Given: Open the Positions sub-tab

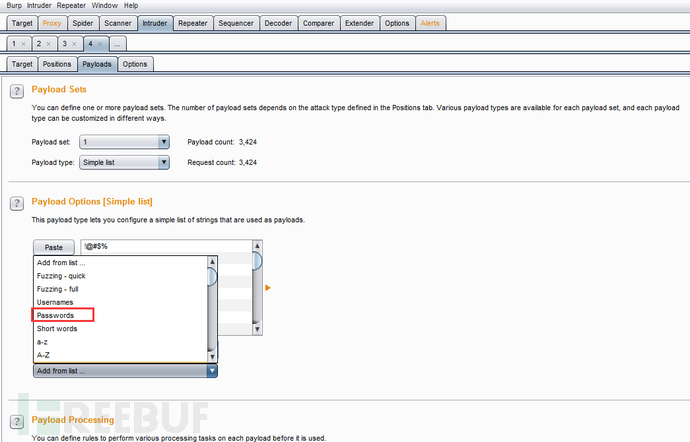Looking at the screenshot, I should [x=57, y=64].
